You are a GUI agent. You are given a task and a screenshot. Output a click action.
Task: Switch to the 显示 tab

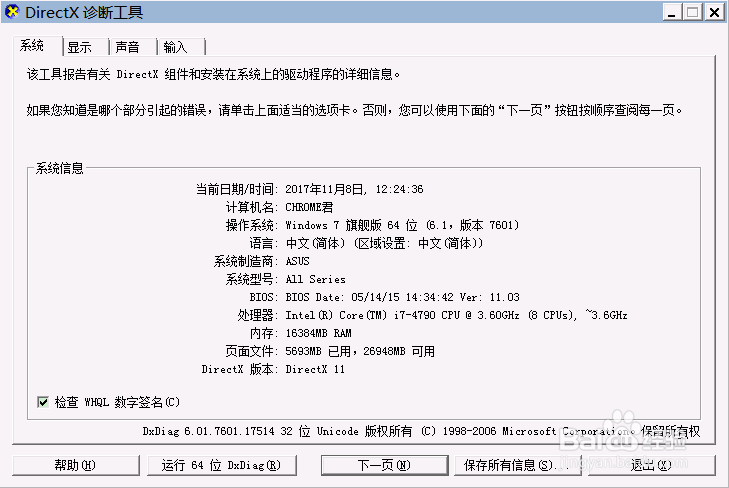(86, 47)
